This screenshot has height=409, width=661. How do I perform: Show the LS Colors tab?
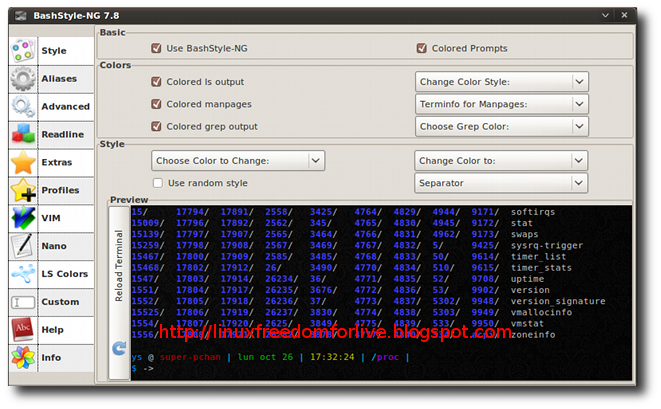pyautogui.click(x=51, y=274)
